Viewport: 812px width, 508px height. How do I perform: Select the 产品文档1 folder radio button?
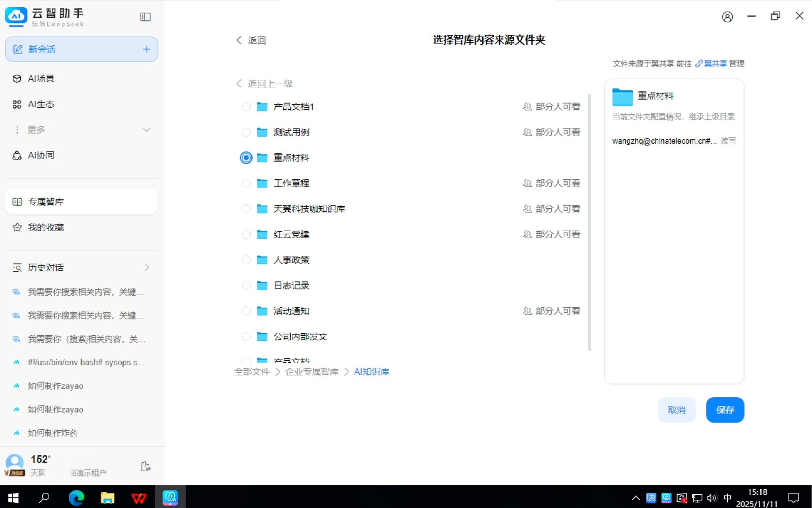pyautogui.click(x=246, y=107)
